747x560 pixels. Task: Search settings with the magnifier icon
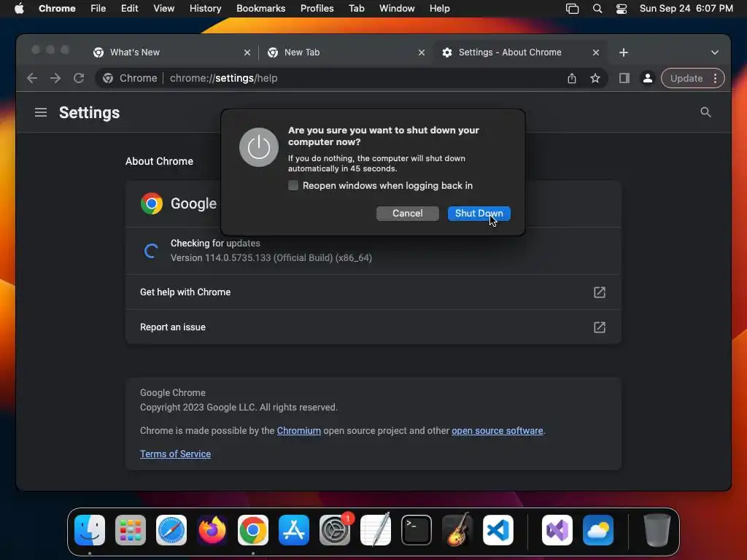705,112
